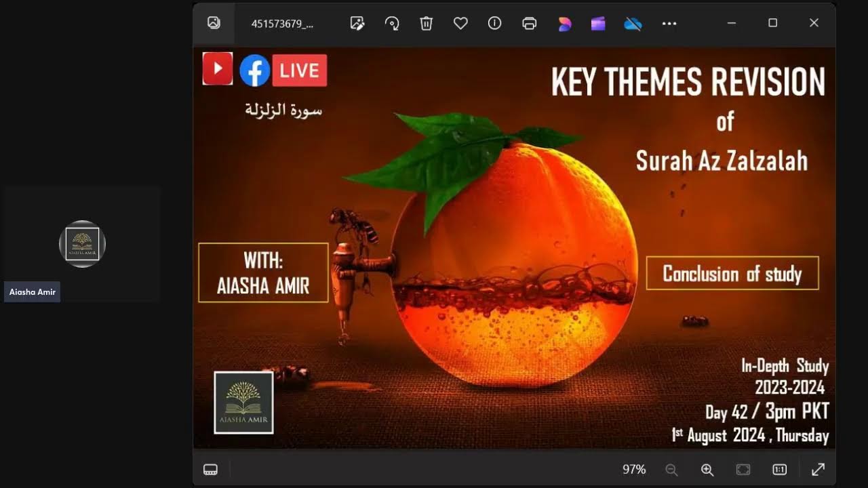Viewport: 868px width, 488px height.
Task: Mark image as favorite heart icon
Action: 460,23
